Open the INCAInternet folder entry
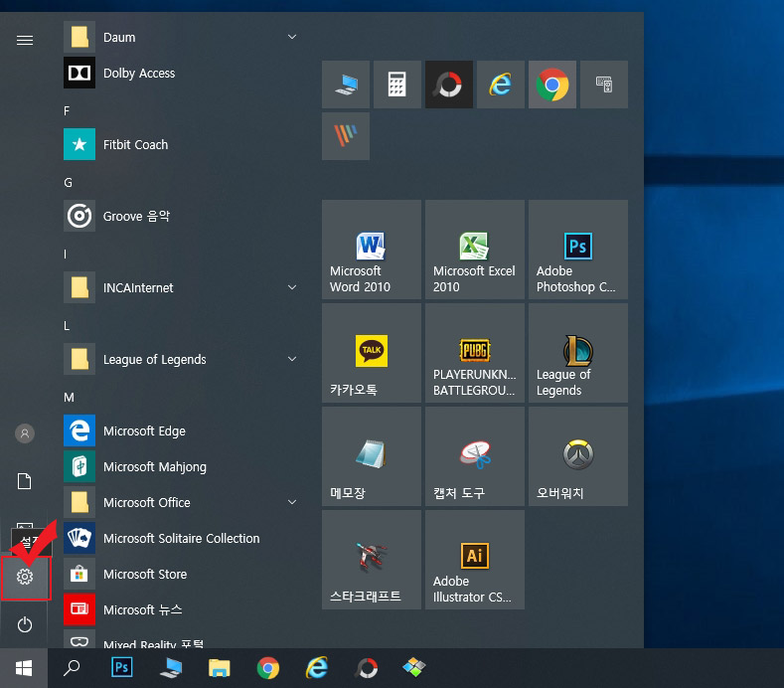The image size is (784, 688). (181, 287)
